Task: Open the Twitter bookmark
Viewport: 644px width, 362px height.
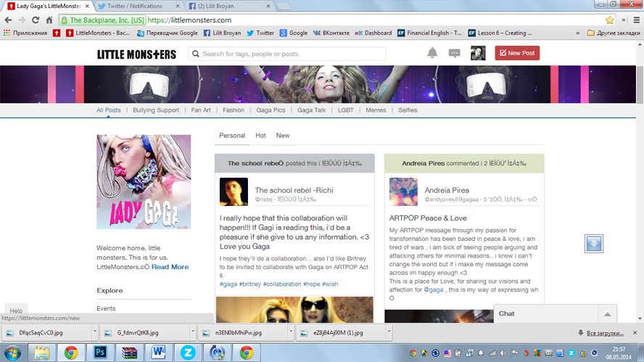Action: [x=260, y=33]
